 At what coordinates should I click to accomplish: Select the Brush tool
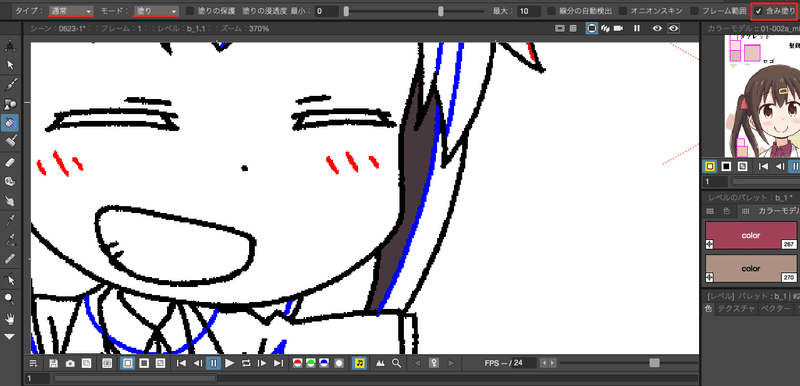(x=10, y=84)
